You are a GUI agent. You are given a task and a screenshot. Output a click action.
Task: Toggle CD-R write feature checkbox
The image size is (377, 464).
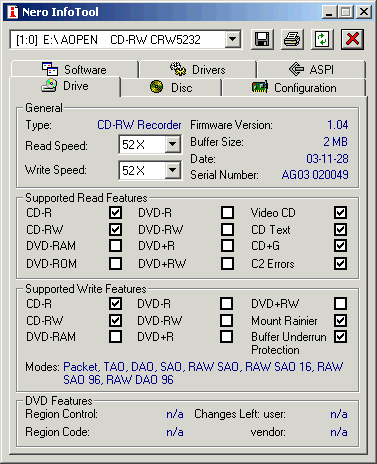coord(115,303)
